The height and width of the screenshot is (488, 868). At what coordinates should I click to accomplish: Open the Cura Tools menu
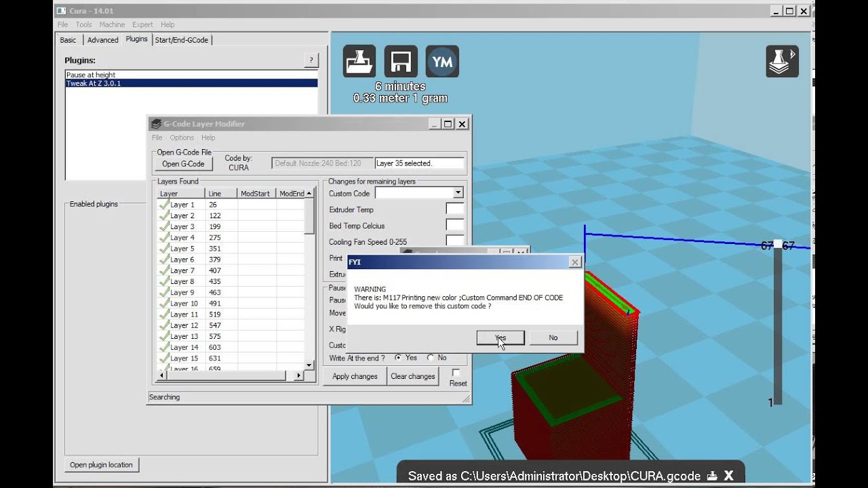84,24
